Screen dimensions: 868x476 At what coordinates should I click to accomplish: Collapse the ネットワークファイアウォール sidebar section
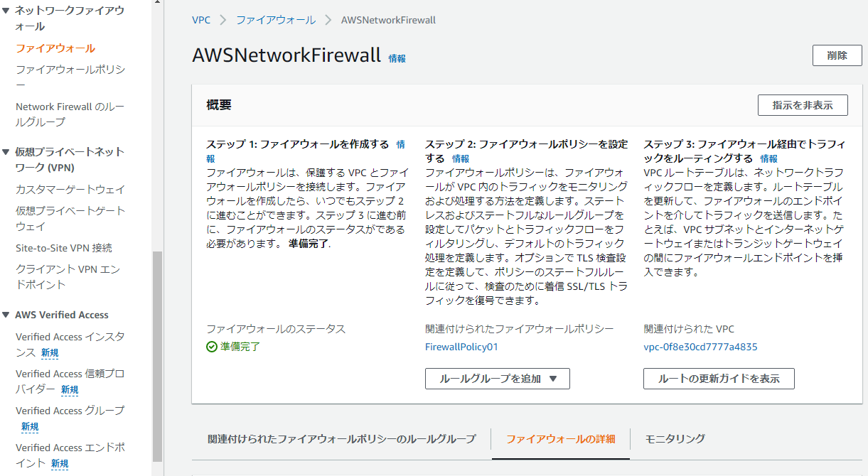click(7, 11)
